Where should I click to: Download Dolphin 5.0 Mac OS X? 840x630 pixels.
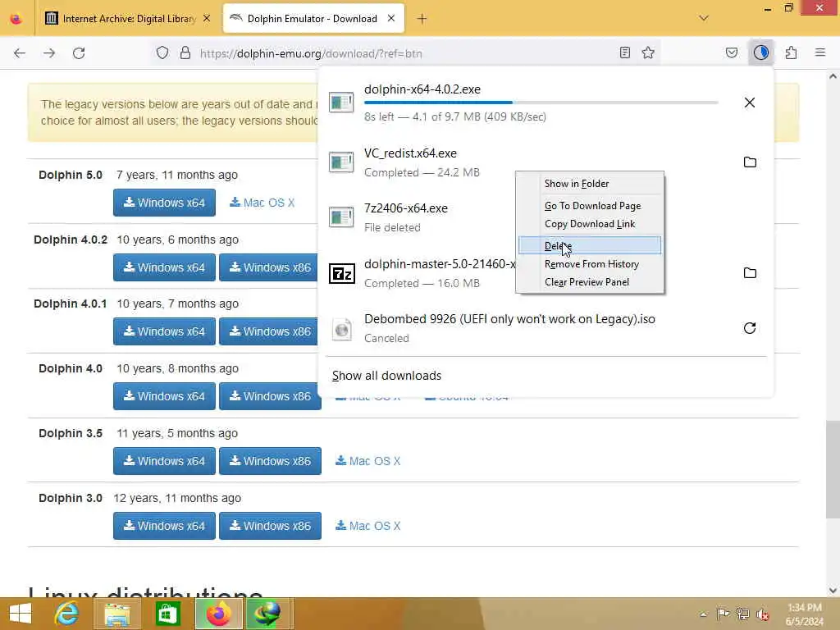click(262, 203)
